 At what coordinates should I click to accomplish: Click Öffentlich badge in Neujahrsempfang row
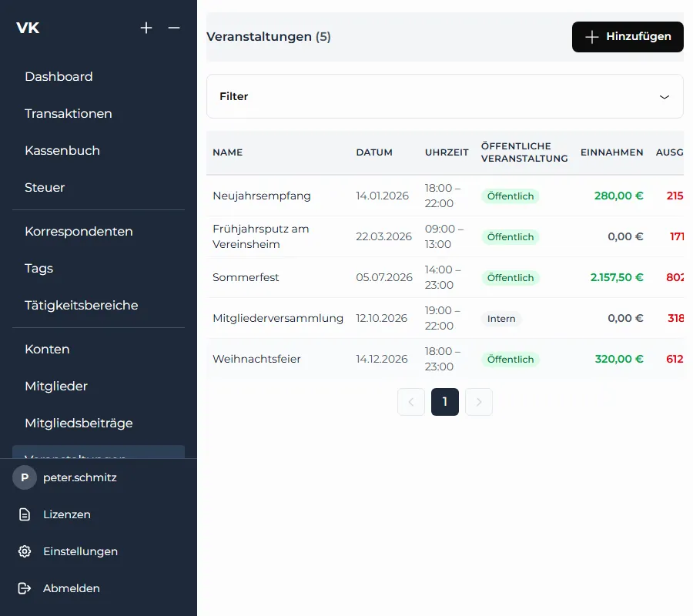pyautogui.click(x=511, y=196)
